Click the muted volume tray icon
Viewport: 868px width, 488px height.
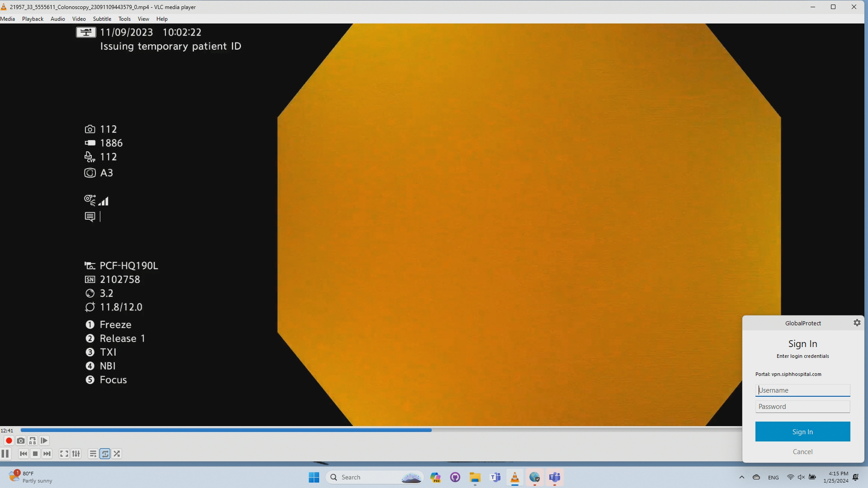point(801,477)
